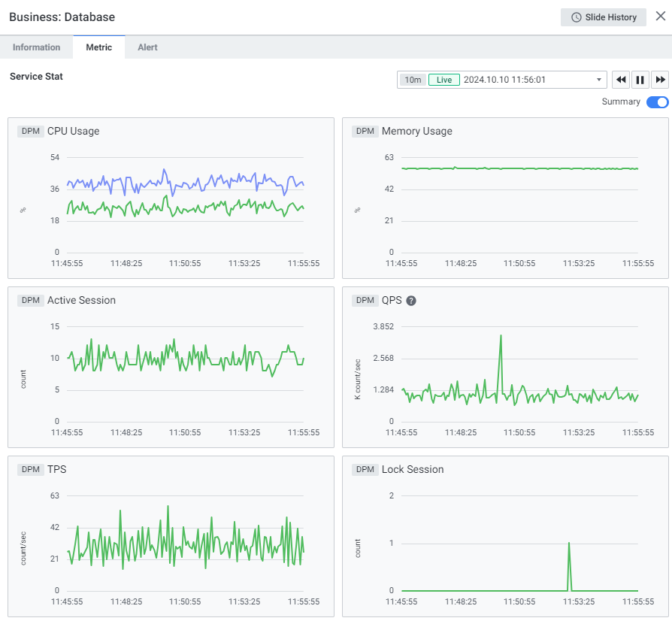Click the DPM badge on Memory Usage
The width and height of the screenshot is (672, 624).
coord(365,132)
